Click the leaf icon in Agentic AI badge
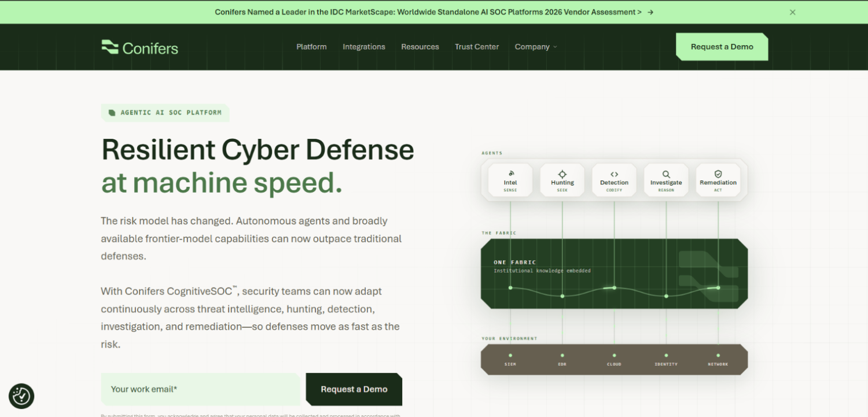Viewport: 868px width, 417px height. [x=112, y=113]
